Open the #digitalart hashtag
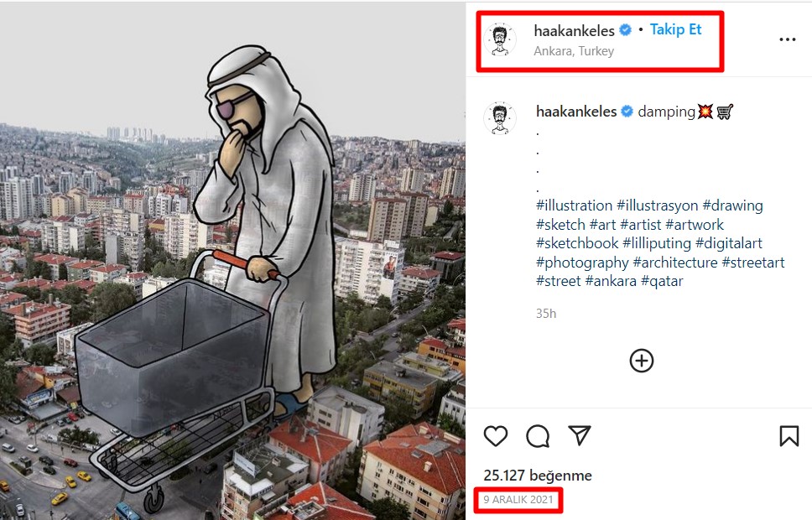812x520 pixels. pos(729,243)
